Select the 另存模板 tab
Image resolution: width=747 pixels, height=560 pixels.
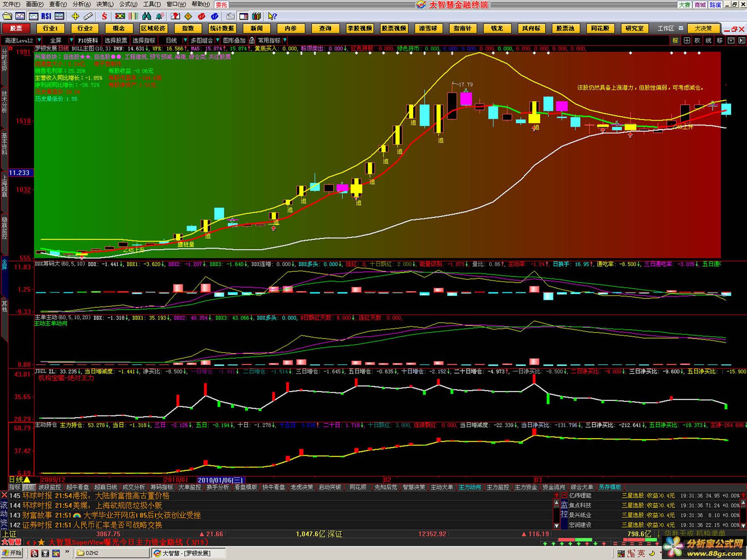[610, 487]
